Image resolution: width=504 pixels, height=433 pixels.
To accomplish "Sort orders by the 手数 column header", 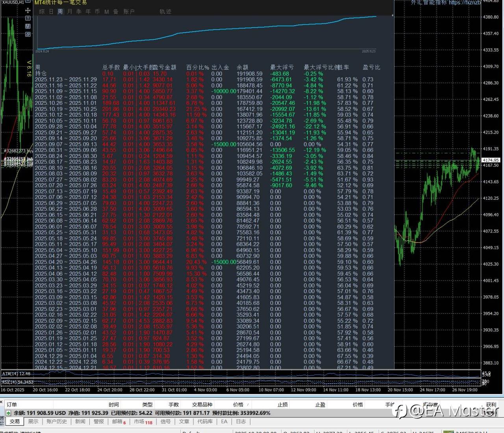I will (174, 405).
